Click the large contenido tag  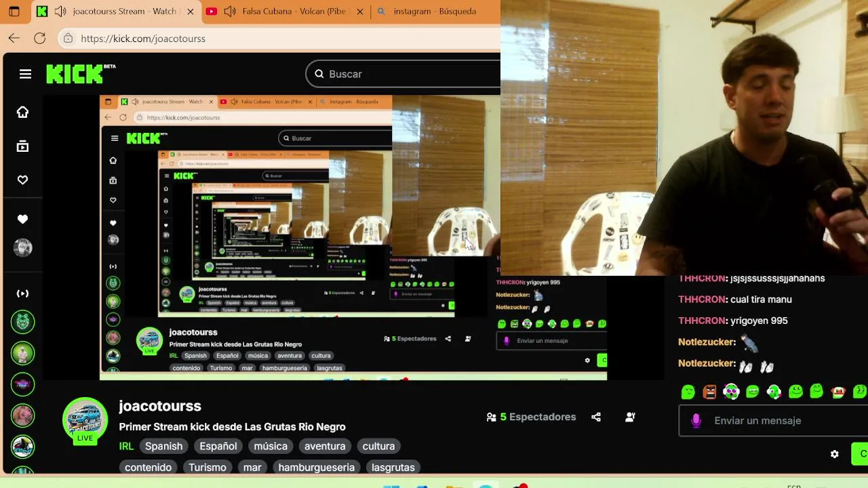point(148,467)
